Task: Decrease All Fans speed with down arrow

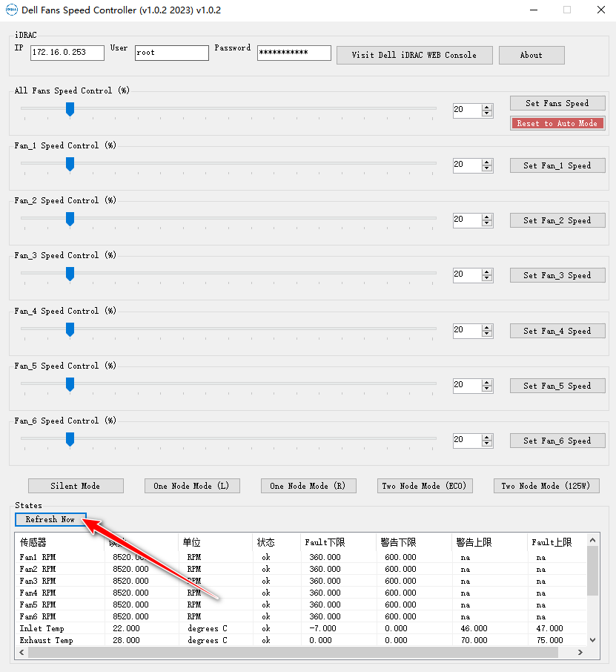Action: coord(486,113)
